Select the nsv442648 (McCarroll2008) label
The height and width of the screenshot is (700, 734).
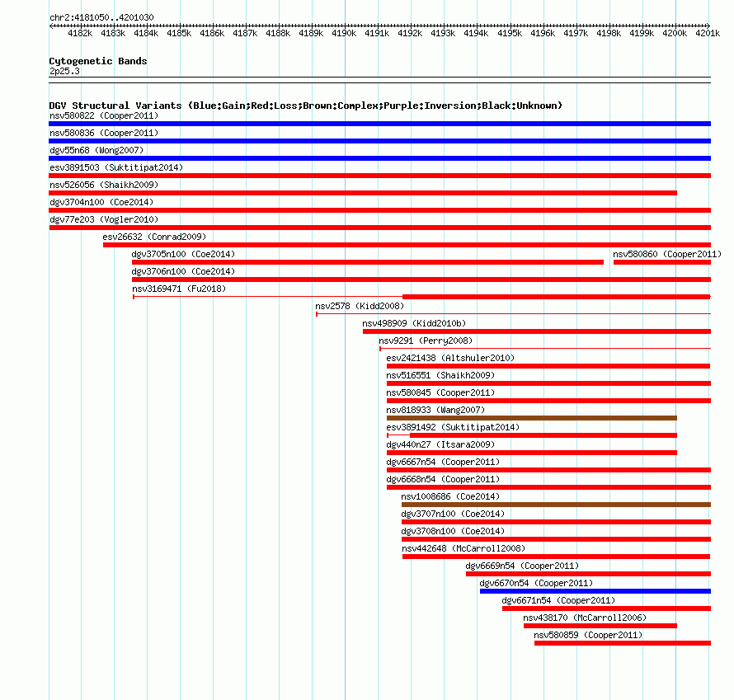coord(463,548)
